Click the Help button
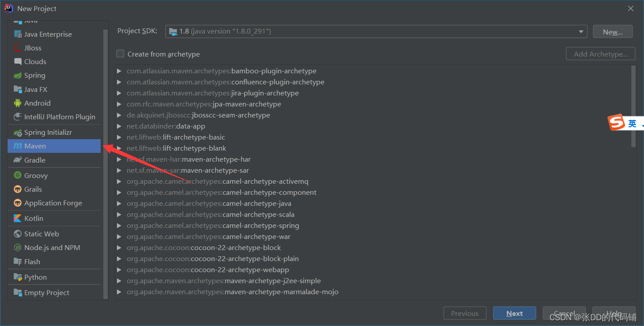 pos(614,313)
